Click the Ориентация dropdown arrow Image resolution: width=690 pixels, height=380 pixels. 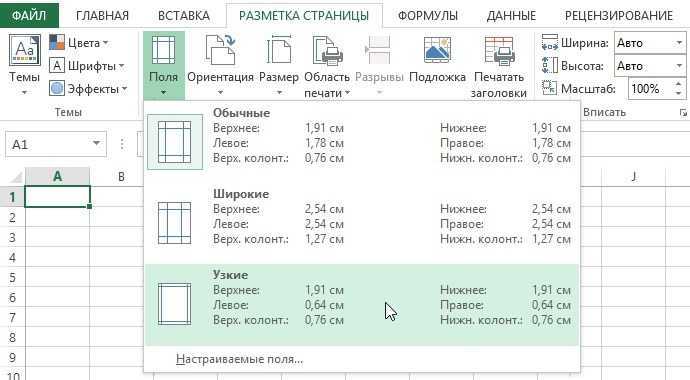pyautogui.click(x=220, y=92)
